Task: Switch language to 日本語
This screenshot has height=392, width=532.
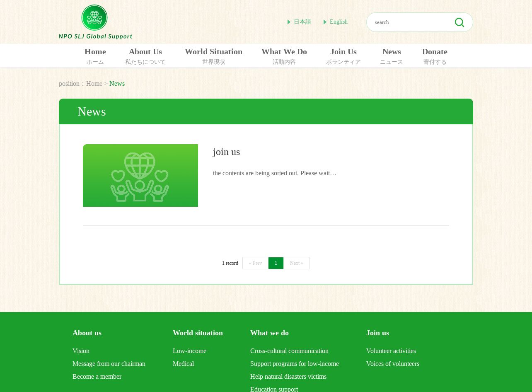Action: coord(302,22)
